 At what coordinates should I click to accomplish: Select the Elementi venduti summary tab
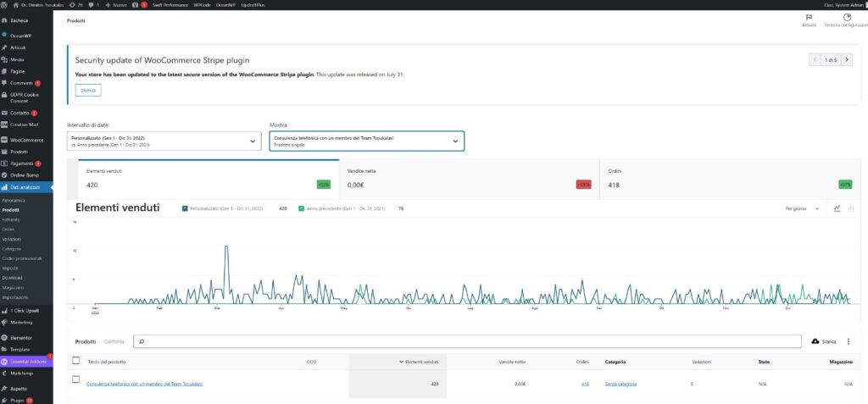point(209,179)
